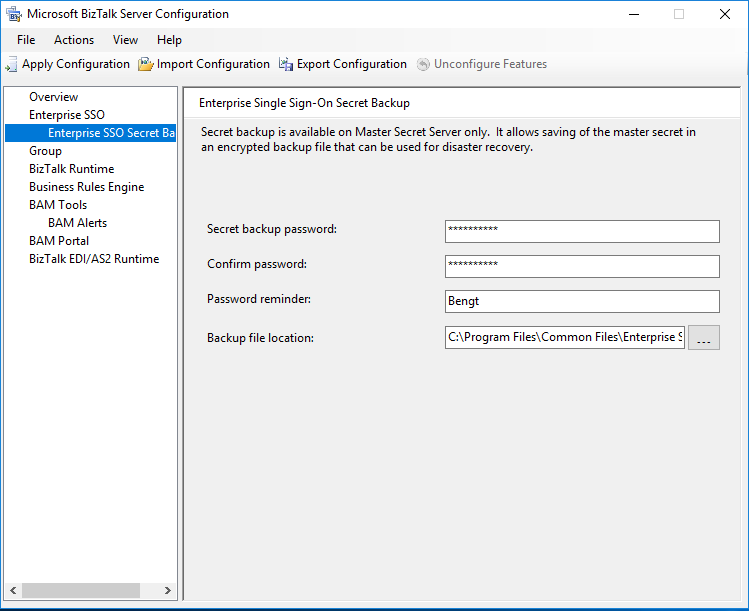The width and height of the screenshot is (749, 611).
Task: Click the browse (...) button for backup location
Action: pos(704,338)
